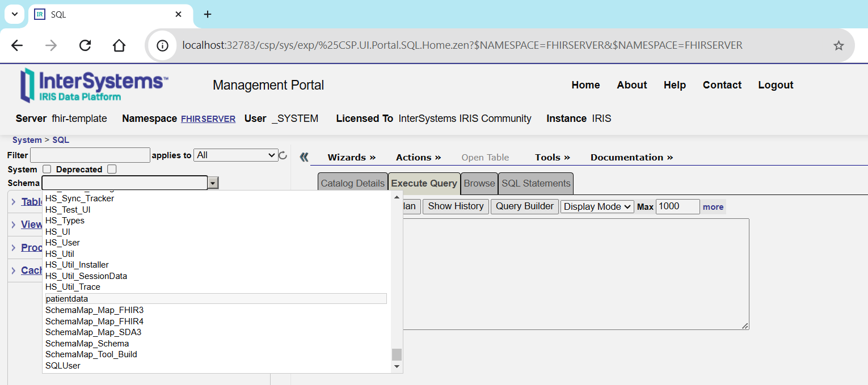Open the Display Mode dropdown

point(597,206)
